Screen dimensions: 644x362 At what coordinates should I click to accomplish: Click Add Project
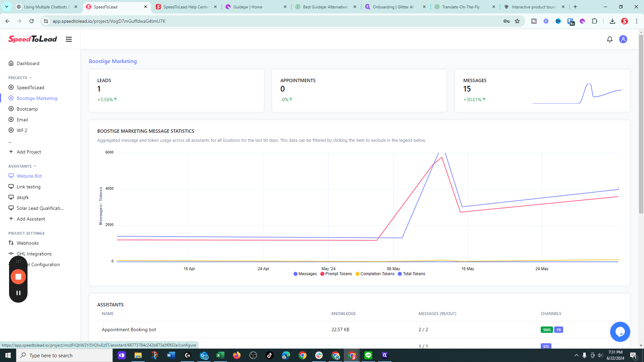[29, 152]
